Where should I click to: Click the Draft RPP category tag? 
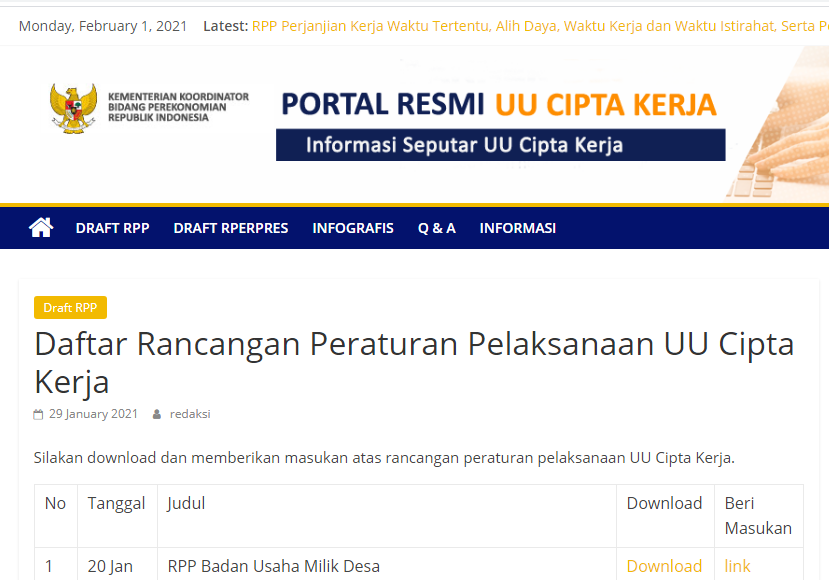[70, 308]
